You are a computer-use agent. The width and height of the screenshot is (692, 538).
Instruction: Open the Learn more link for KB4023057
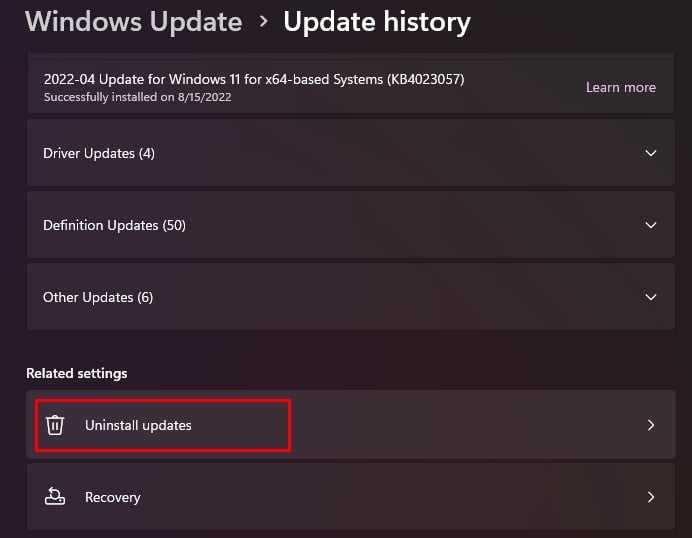620,87
